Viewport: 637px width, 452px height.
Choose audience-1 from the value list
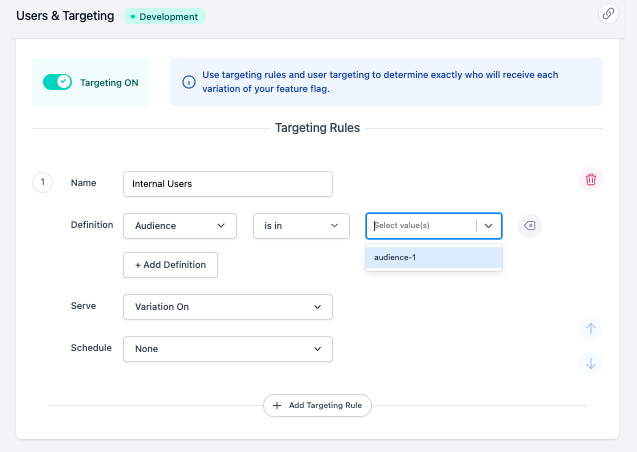click(433, 257)
